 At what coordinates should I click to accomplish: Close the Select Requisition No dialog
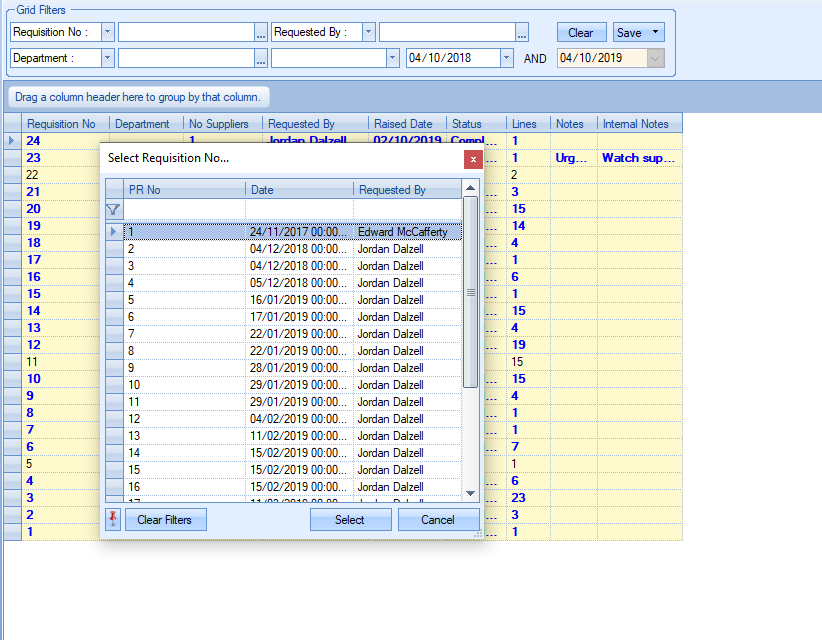click(473, 159)
